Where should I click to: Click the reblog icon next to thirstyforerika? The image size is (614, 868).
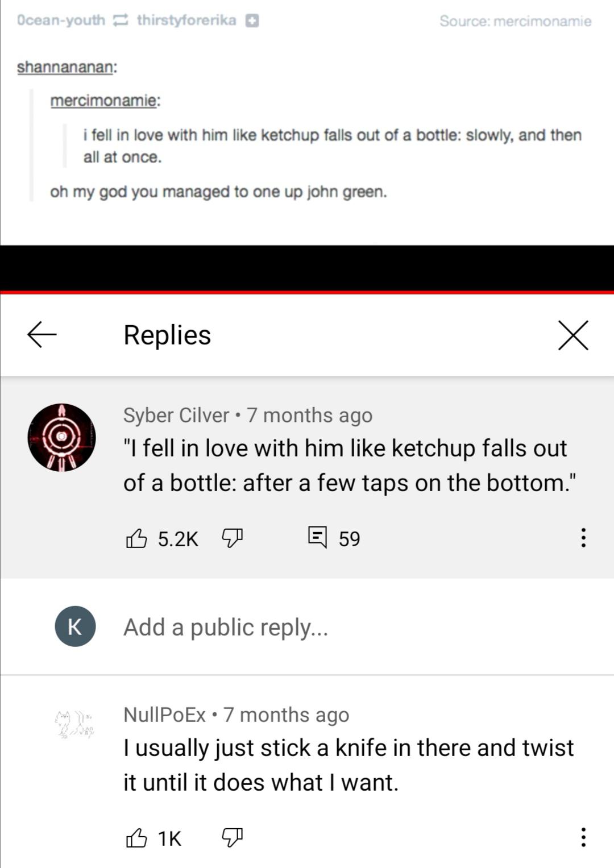119,20
